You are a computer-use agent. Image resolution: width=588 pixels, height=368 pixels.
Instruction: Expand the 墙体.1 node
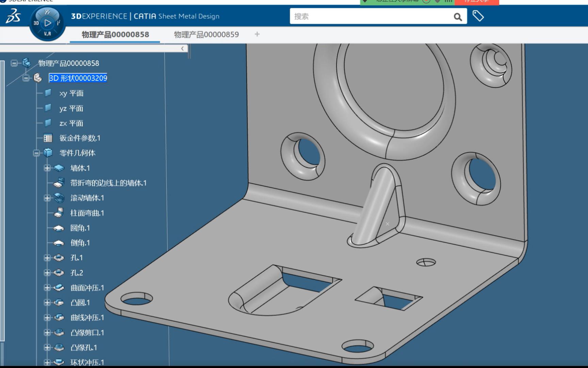pyautogui.click(x=47, y=168)
